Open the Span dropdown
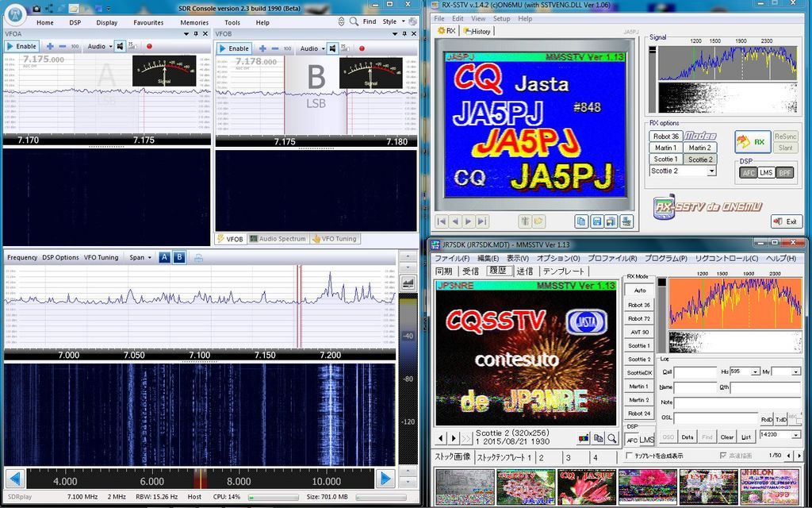 click(140, 257)
